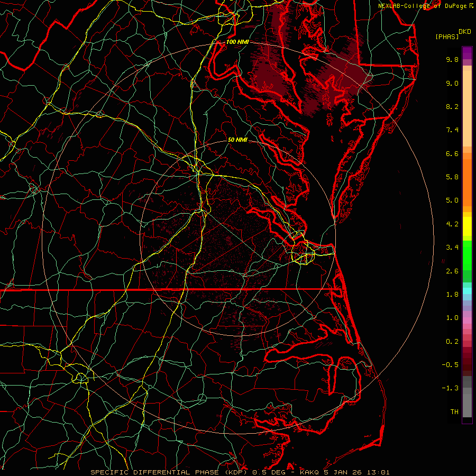Select the -1.3 scale label
Image resolution: width=476 pixels, height=476 pixels.
pyautogui.click(x=450, y=389)
